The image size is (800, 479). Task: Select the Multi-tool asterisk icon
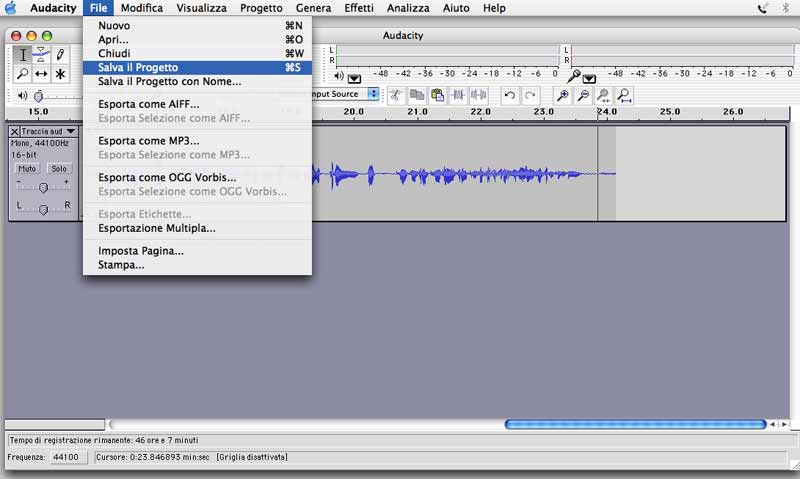[x=60, y=74]
